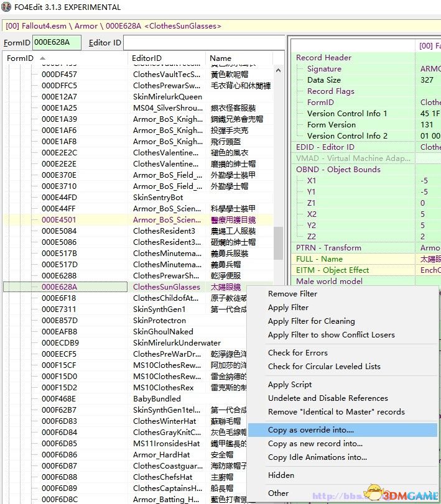441x504 pixels.
Task: Click the record list scrollbar thumb
Action: [278, 243]
